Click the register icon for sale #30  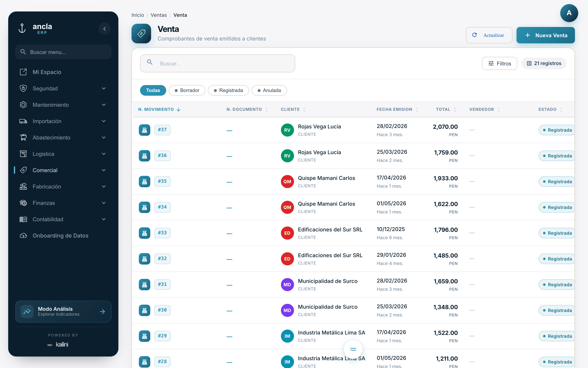(x=144, y=310)
